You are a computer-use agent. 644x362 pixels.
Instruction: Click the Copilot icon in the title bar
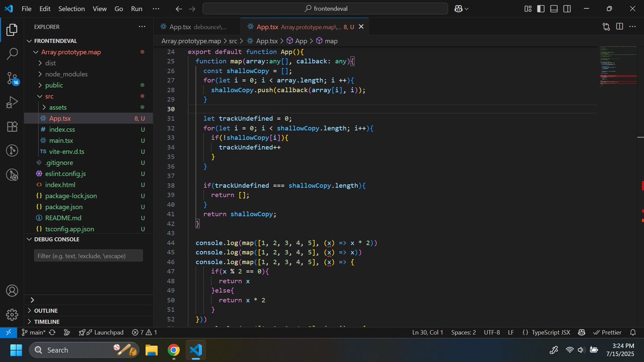(x=459, y=9)
